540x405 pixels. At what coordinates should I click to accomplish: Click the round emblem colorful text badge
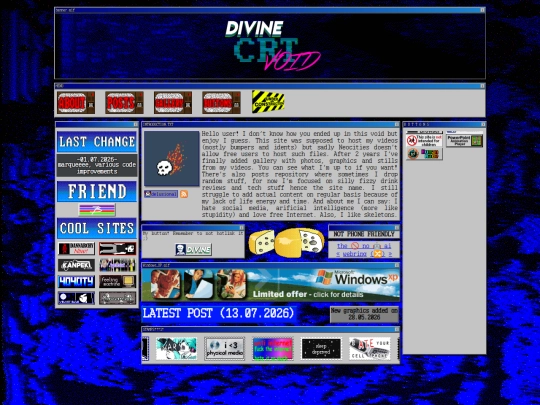(424, 154)
